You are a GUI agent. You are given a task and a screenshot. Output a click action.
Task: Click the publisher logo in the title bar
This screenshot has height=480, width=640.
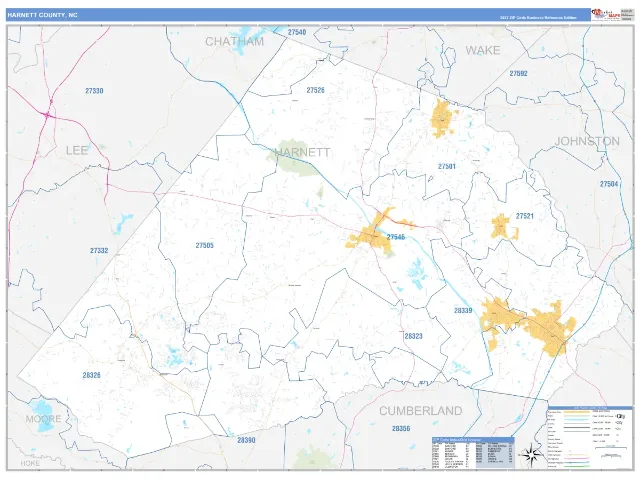click(x=605, y=14)
